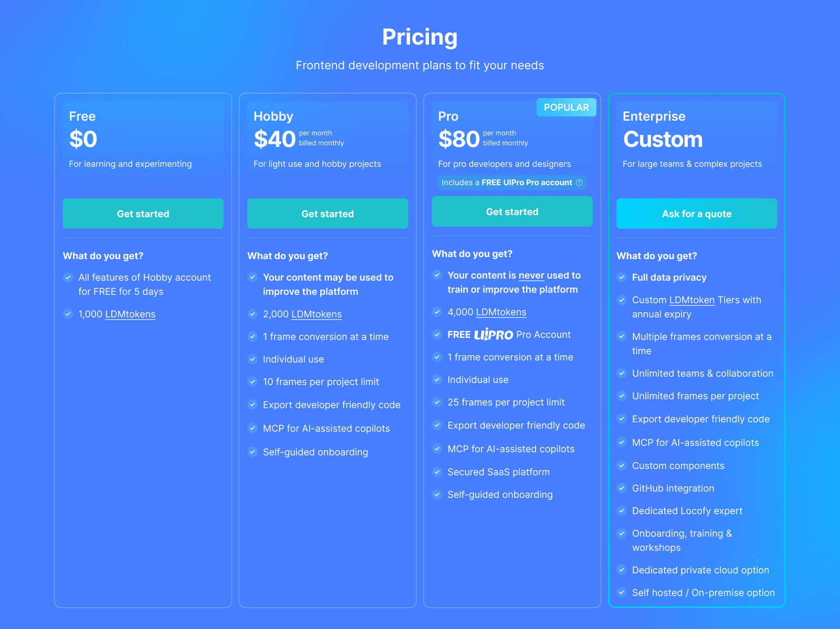Choose Get started under the Pro plan
This screenshot has height=629, width=840.
click(512, 212)
